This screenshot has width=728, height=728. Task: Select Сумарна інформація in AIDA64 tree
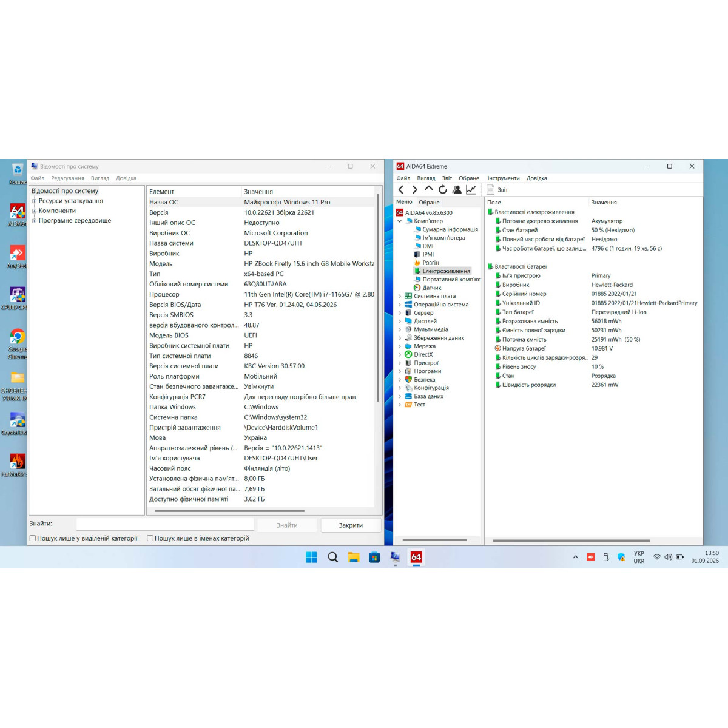[x=450, y=229]
